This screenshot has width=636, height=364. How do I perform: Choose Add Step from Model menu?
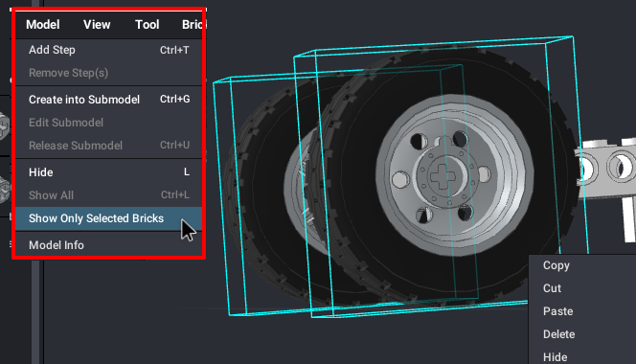click(108, 50)
